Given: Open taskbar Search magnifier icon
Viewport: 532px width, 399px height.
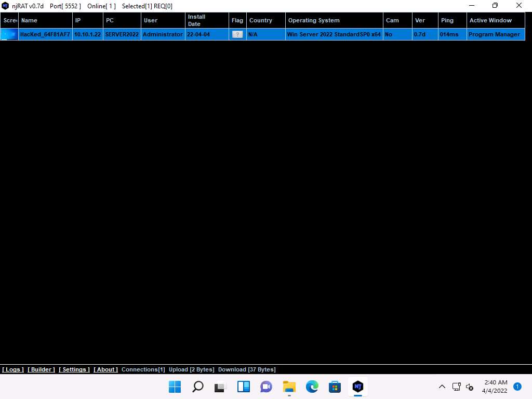Looking at the screenshot, I should (198, 387).
